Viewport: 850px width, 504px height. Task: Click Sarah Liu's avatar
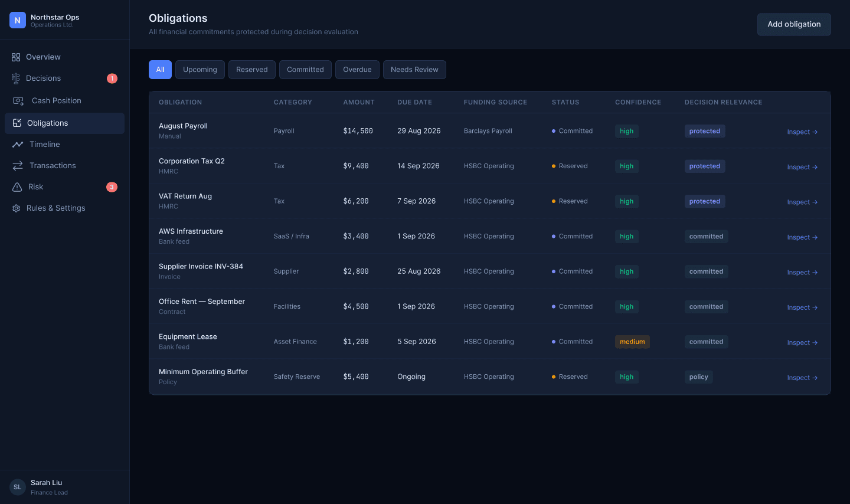click(18, 487)
